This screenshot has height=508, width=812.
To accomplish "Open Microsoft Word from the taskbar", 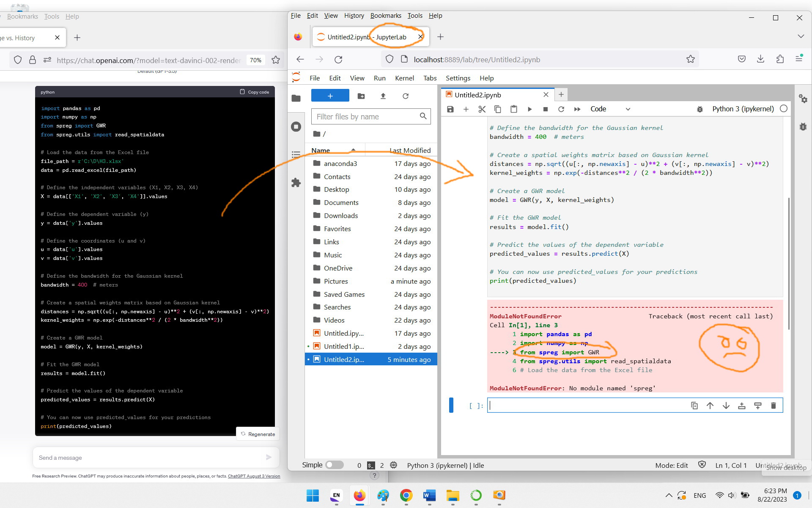I will point(430,496).
